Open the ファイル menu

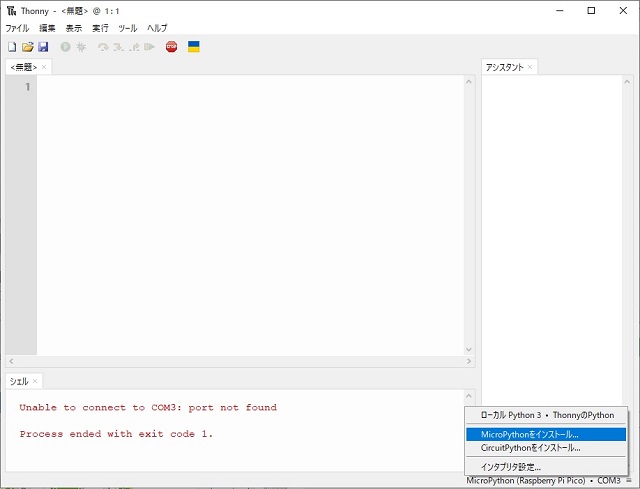point(17,28)
